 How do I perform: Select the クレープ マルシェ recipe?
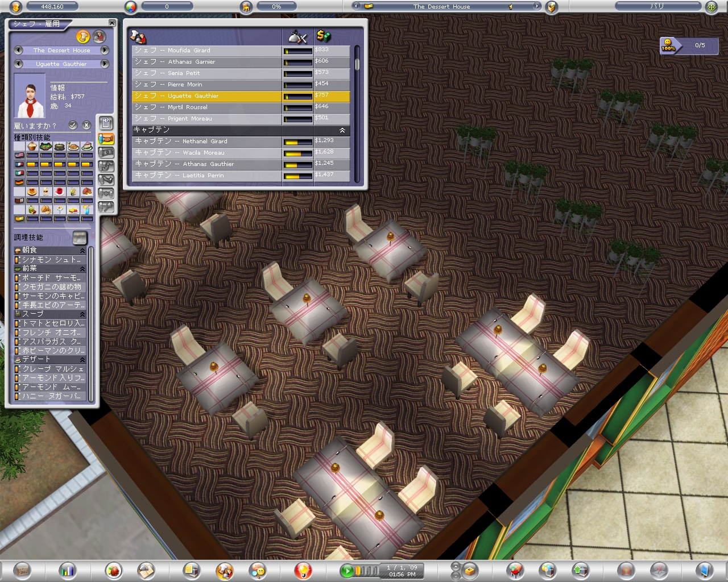click(x=51, y=369)
